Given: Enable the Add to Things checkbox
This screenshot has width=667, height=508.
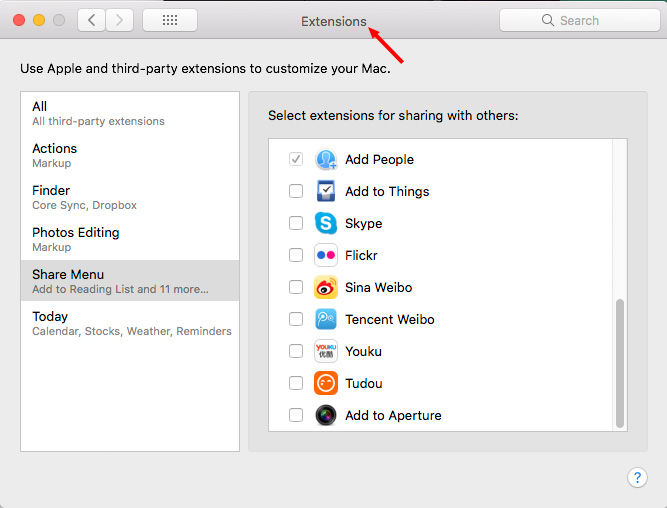Looking at the screenshot, I should [x=296, y=191].
